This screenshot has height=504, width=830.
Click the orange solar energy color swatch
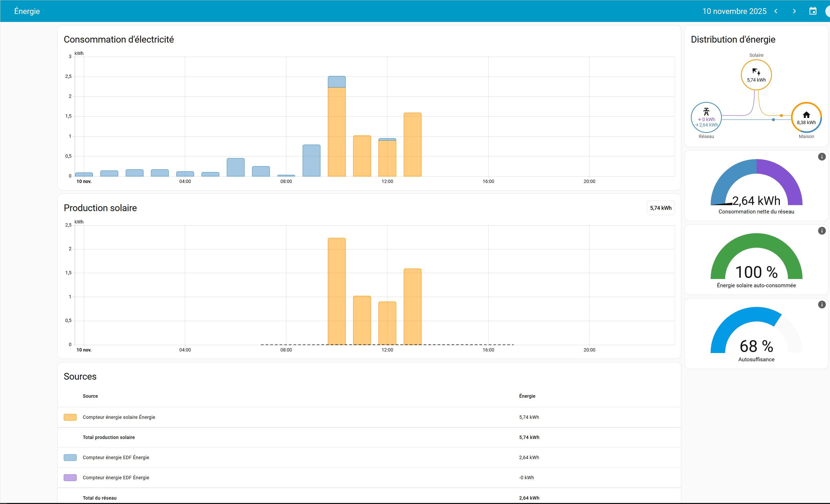(x=70, y=417)
